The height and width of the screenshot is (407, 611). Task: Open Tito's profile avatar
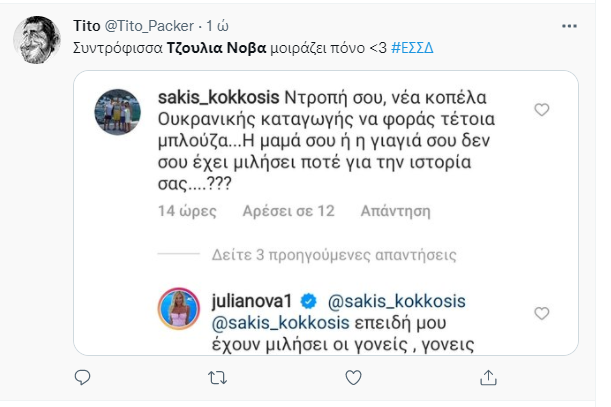(37, 38)
